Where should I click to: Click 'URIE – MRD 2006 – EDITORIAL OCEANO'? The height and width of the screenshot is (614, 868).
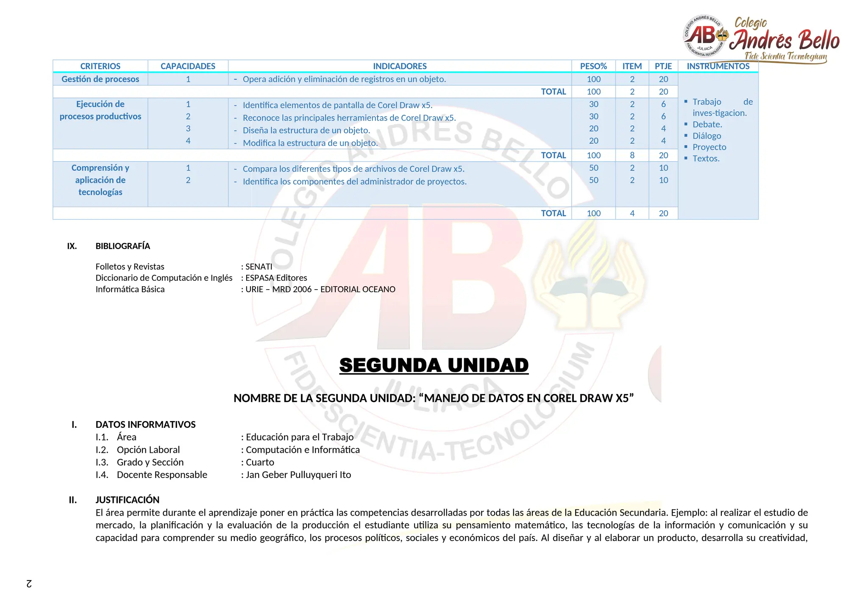[x=320, y=289]
